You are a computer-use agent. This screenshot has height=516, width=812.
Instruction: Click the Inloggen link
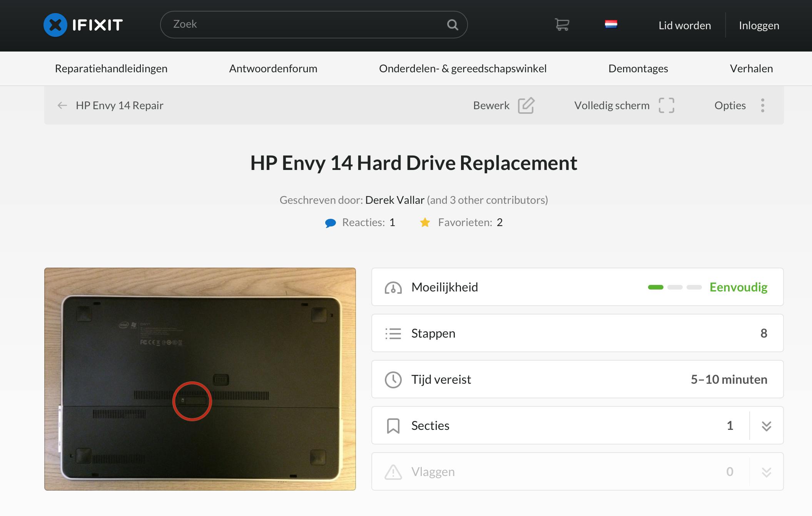tap(759, 25)
